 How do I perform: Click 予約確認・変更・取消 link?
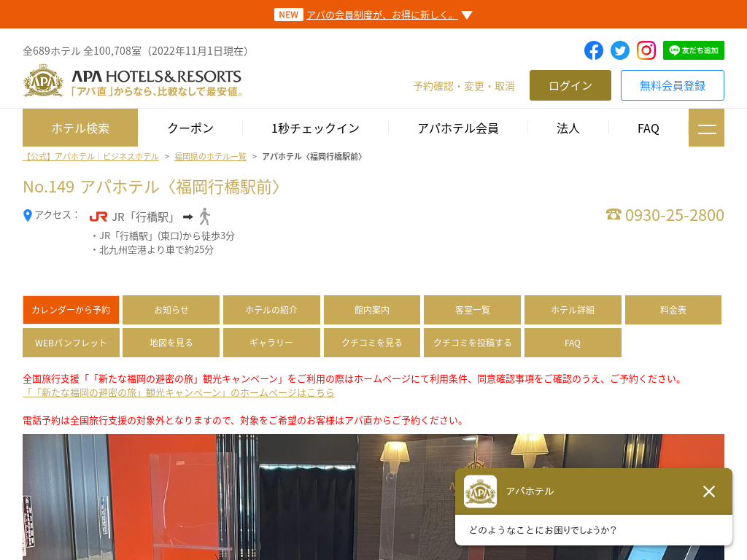pos(464,86)
